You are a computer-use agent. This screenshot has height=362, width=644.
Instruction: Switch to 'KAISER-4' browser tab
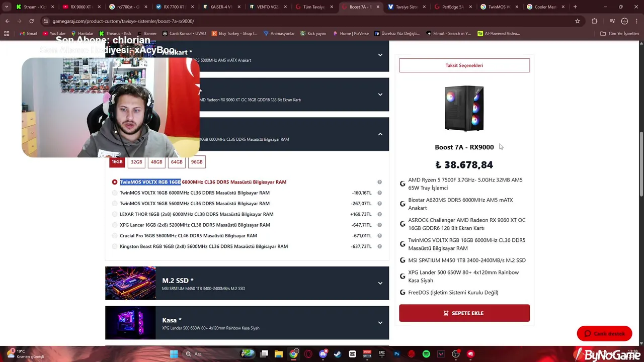point(221,7)
